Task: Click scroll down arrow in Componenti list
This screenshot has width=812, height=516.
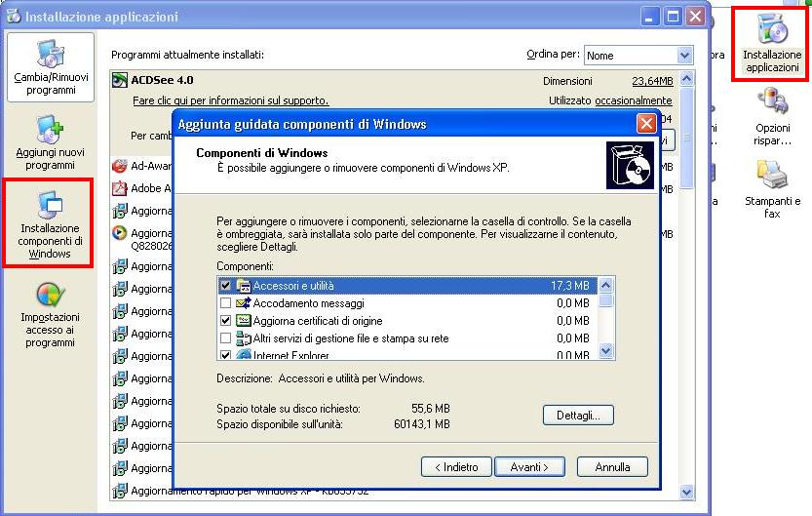Action: tap(605, 351)
